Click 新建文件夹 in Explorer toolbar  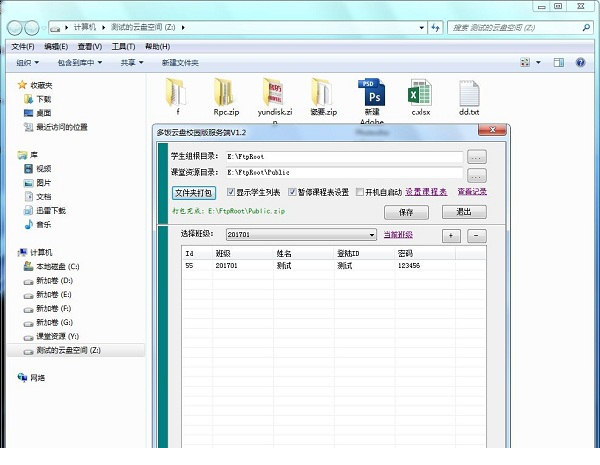pyautogui.click(x=180, y=62)
